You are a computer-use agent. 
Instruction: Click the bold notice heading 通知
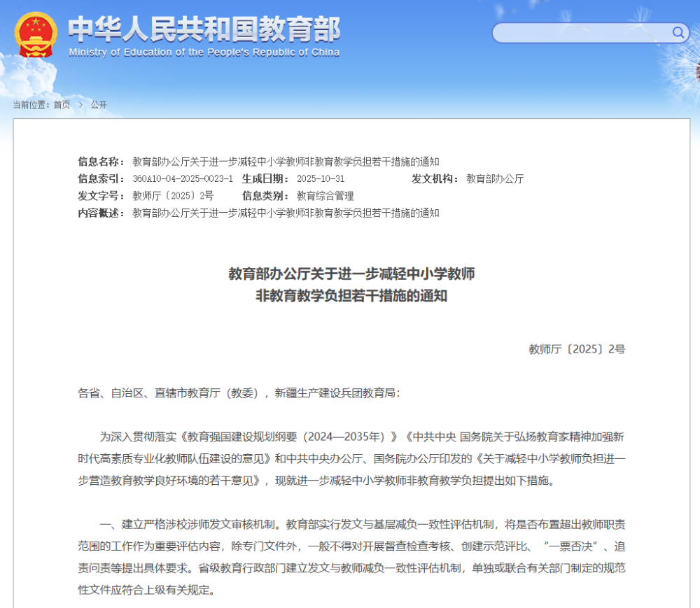(x=350, y=285)
